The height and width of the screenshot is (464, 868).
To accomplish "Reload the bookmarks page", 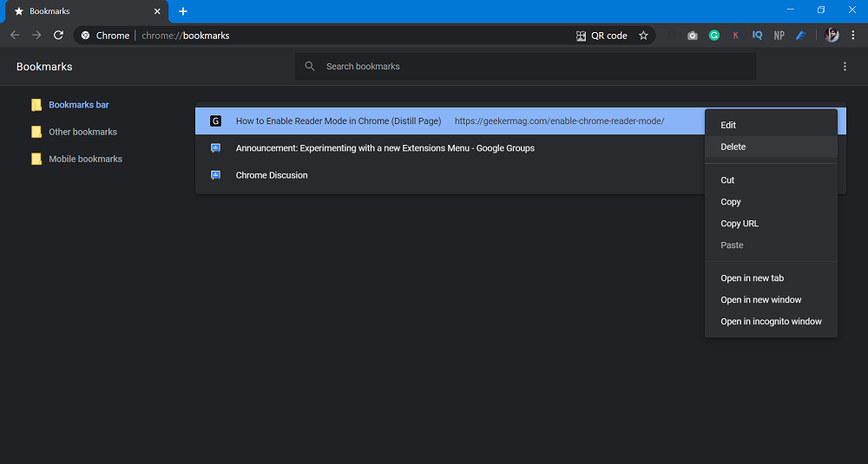I will click(58, 36).
